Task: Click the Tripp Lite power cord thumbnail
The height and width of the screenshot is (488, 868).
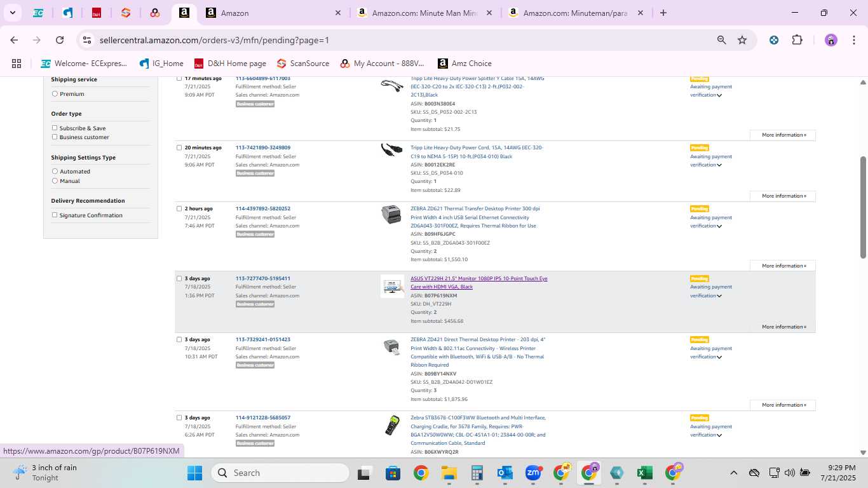Action: click(x=392, y=151)
